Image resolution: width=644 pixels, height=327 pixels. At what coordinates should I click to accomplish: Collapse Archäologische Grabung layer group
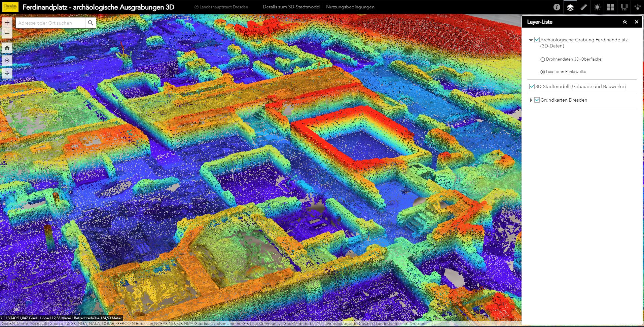click(531, 40)
